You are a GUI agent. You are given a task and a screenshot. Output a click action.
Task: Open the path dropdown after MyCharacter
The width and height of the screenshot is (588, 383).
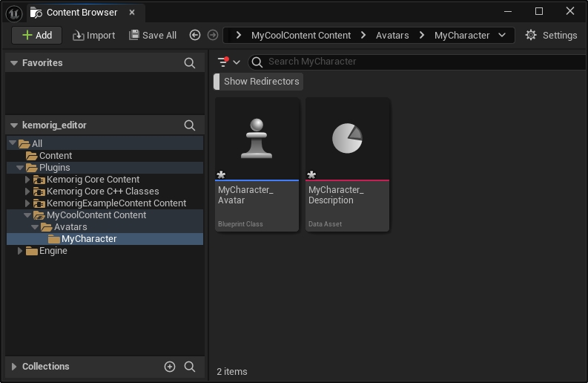(503, 35)
